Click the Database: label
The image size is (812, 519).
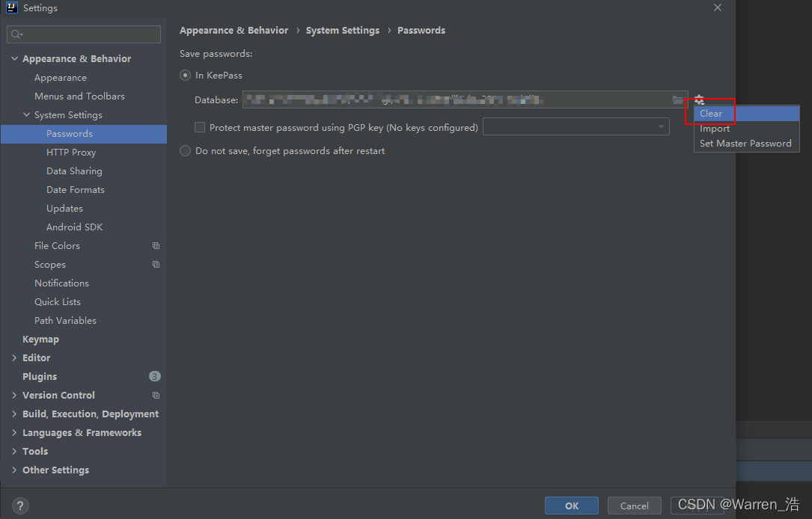coord(216,100)
